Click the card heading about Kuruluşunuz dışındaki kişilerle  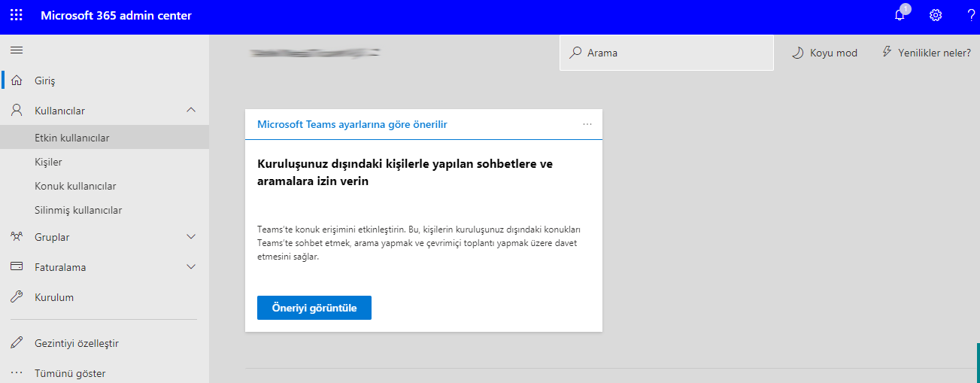pos(405,172)
